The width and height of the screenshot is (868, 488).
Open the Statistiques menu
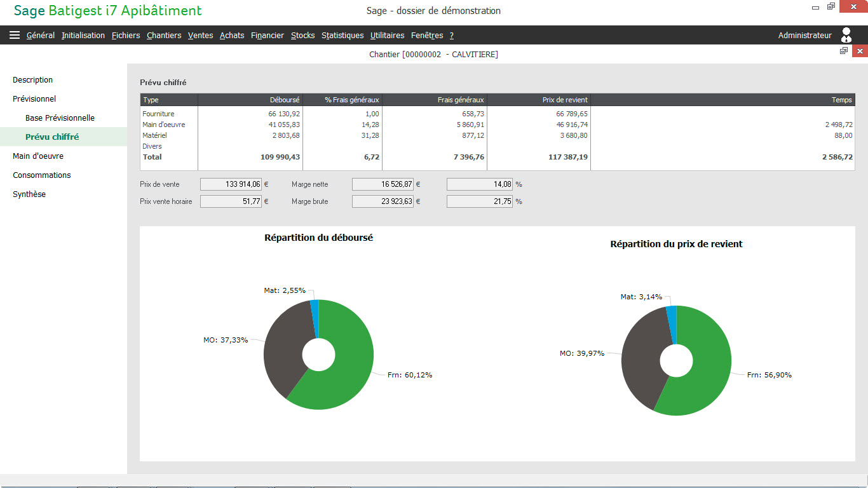point(342,36)
